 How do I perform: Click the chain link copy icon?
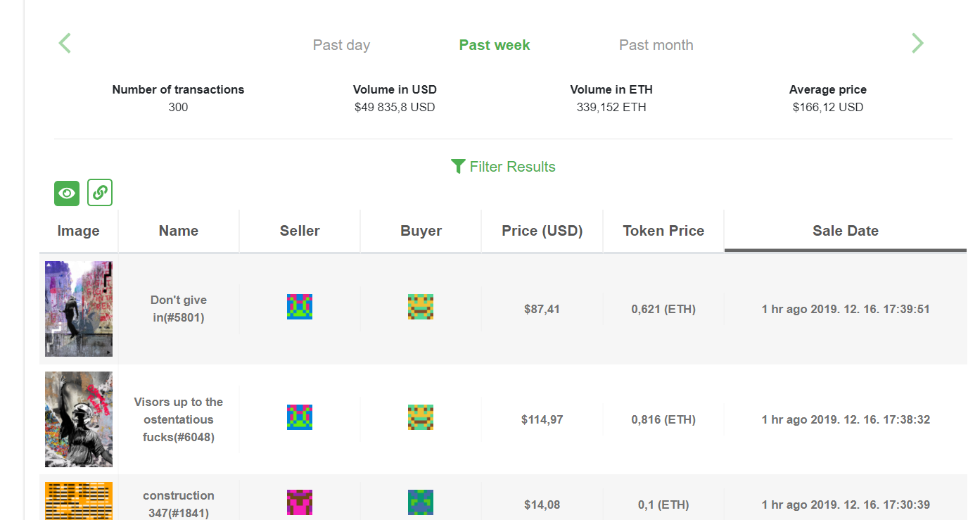pyautogui.click(x=100, y=193)
